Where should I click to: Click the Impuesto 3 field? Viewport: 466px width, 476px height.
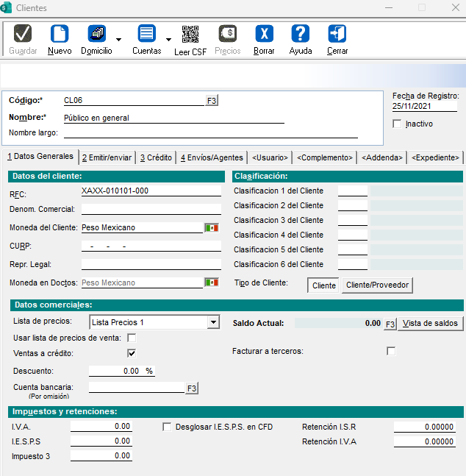(x=101, y=456)
